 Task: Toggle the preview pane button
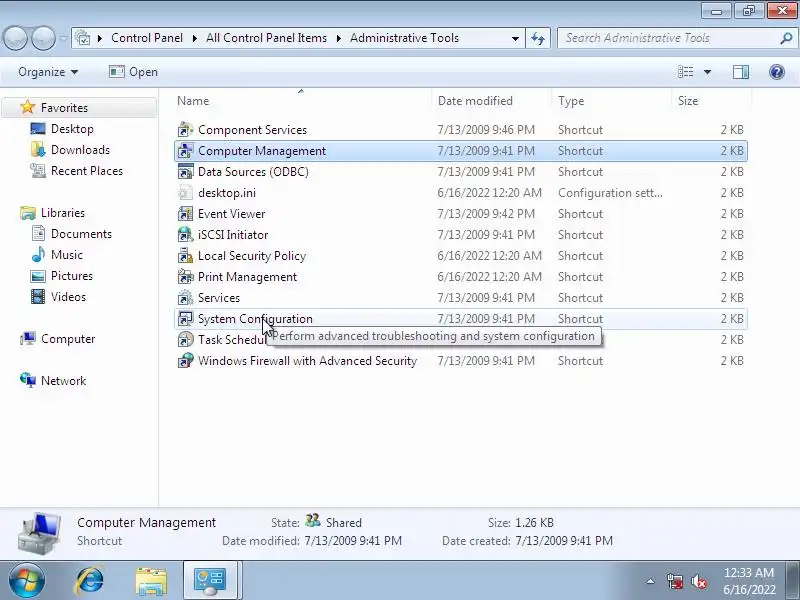(741, 72)
